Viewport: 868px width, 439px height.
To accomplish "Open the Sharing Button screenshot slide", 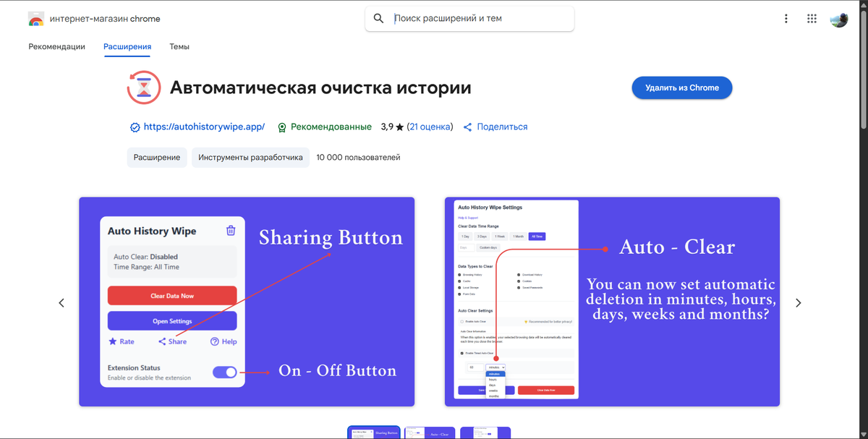I will click(247, 302).
